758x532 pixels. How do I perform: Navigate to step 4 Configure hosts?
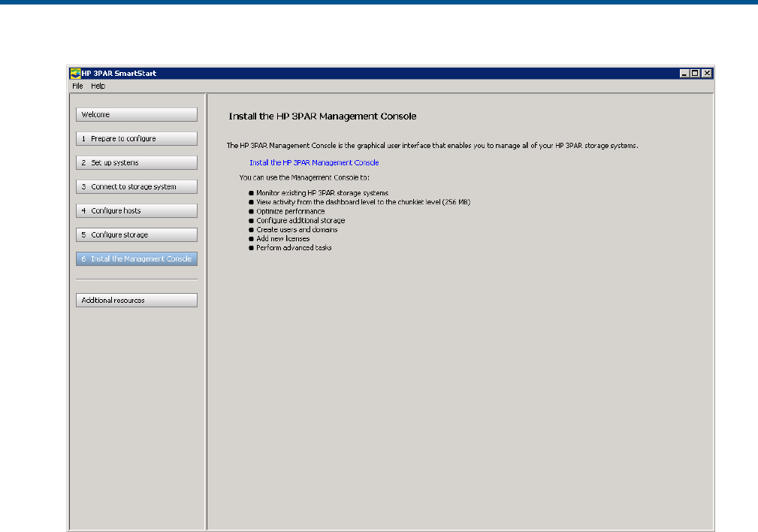[136, 211]
